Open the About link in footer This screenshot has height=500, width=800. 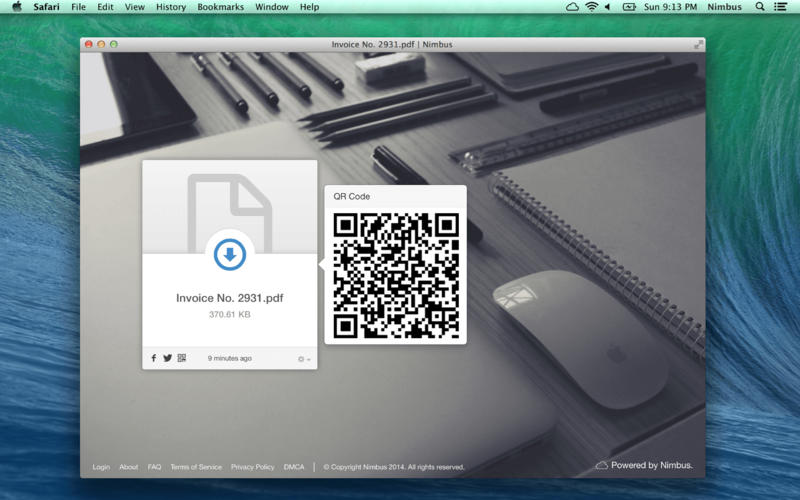click(x=129, y=467)
